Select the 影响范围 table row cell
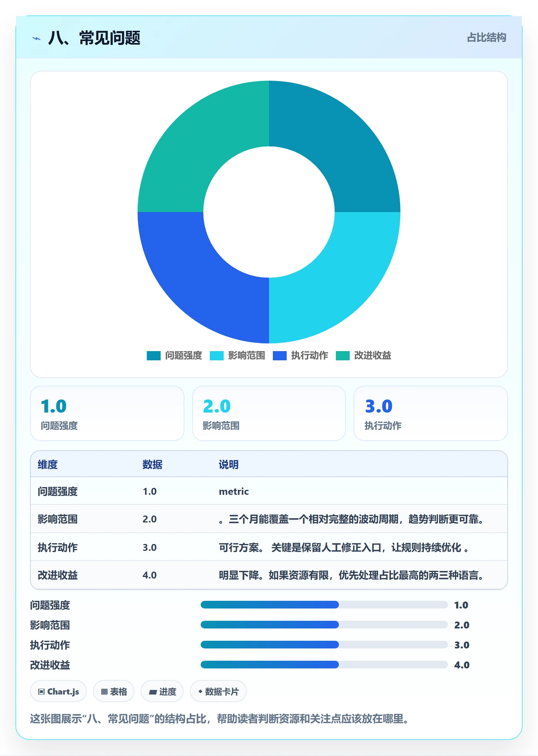 coord(58,519)
